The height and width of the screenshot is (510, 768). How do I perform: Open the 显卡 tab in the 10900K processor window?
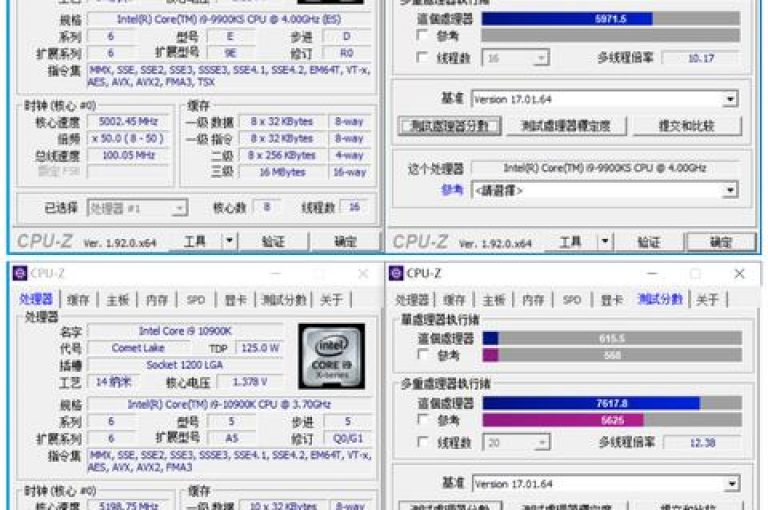click(x=236, y=299)
